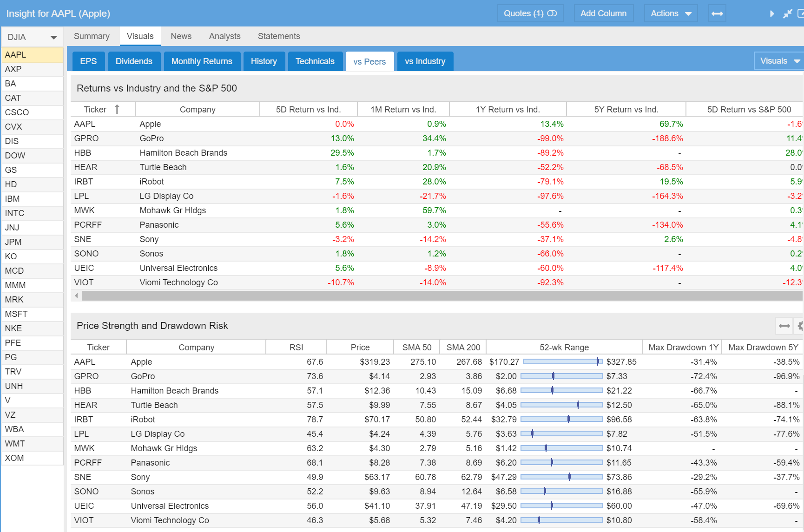
Task: Select XOM in the watchlist
Action: (32, 458)
